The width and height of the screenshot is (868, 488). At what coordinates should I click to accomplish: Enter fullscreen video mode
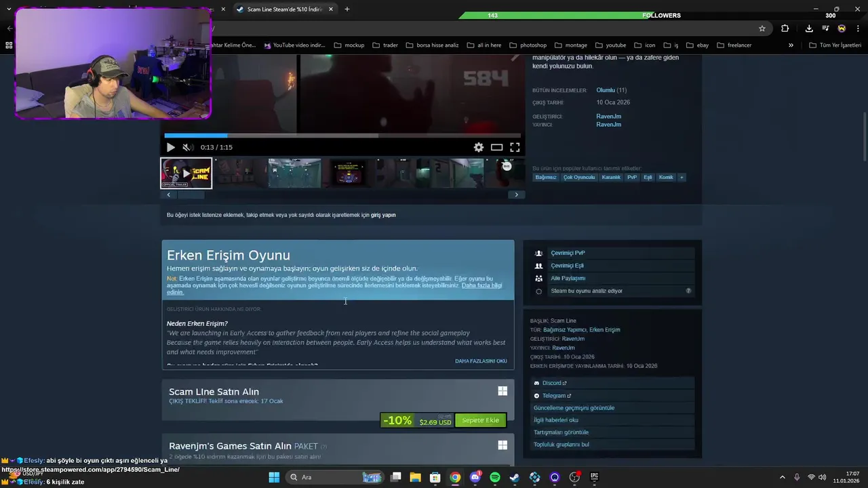[515, 147]
